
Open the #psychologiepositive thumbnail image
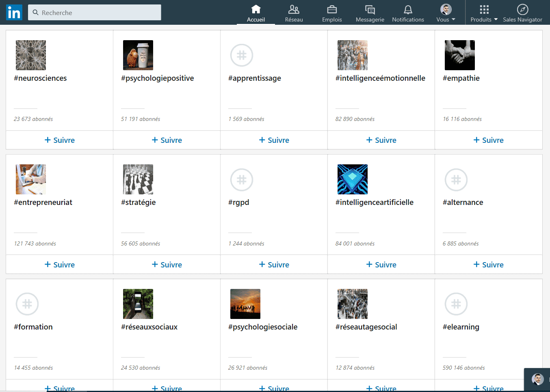pyautogui.click(x=138, y=55)
